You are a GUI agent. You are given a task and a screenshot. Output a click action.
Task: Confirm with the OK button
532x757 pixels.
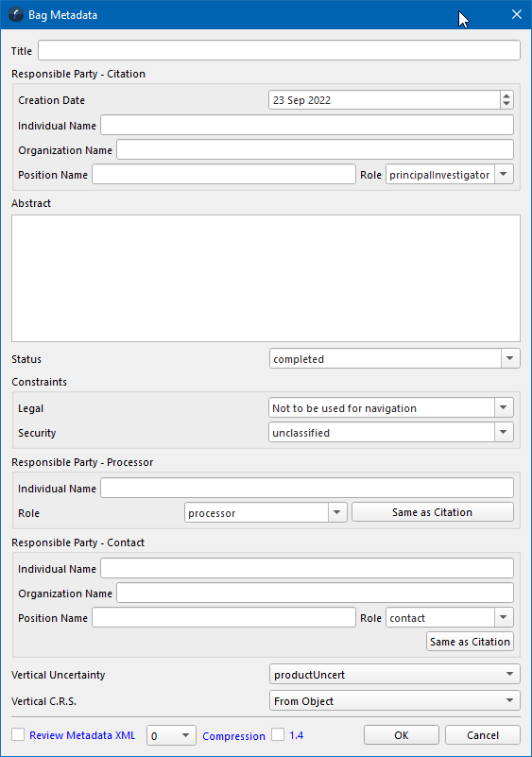[402, 735]
